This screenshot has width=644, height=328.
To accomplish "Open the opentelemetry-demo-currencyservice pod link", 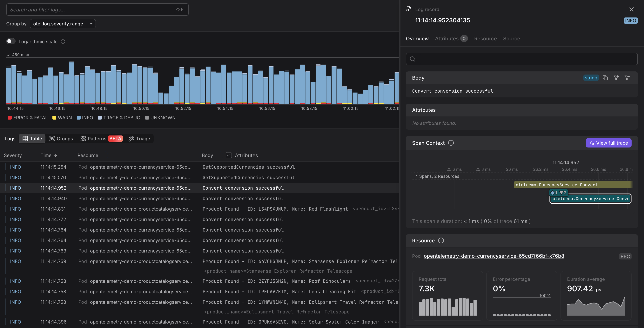I will pos(494,256).
